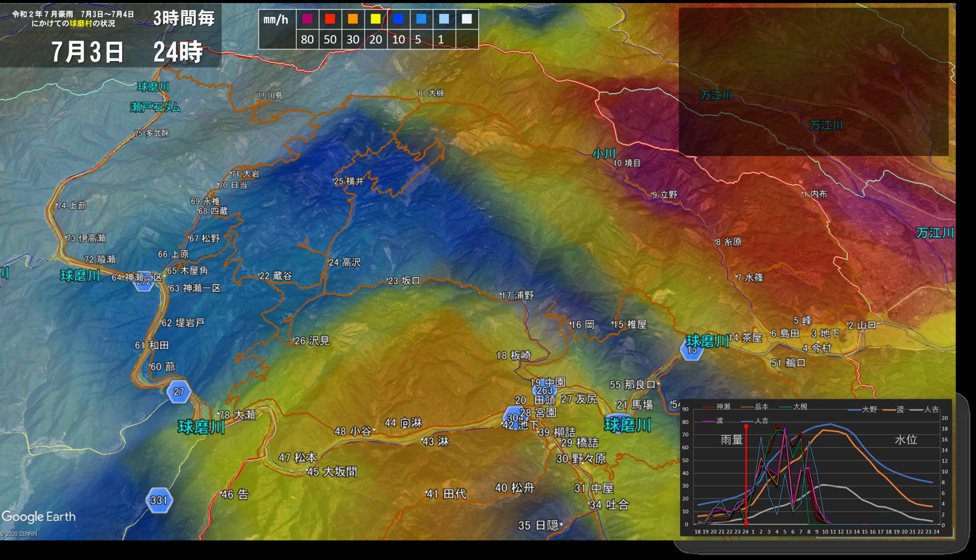Click the 75 多武除 place marker
Viewport: 976px width, 560px height.
click(152, 133)
